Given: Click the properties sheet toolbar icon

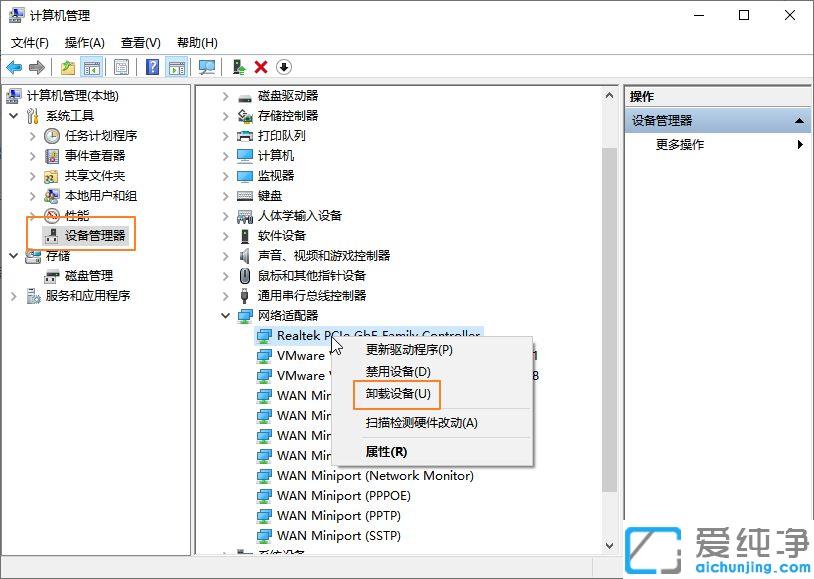Looking at the screenshot, I should (x=121, y=67).
